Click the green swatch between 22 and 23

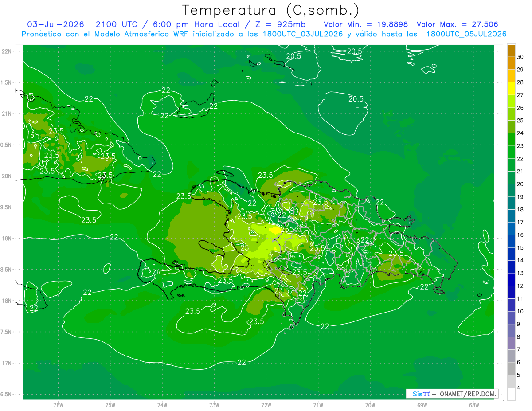pyautogui.click(x=511, y=153)
